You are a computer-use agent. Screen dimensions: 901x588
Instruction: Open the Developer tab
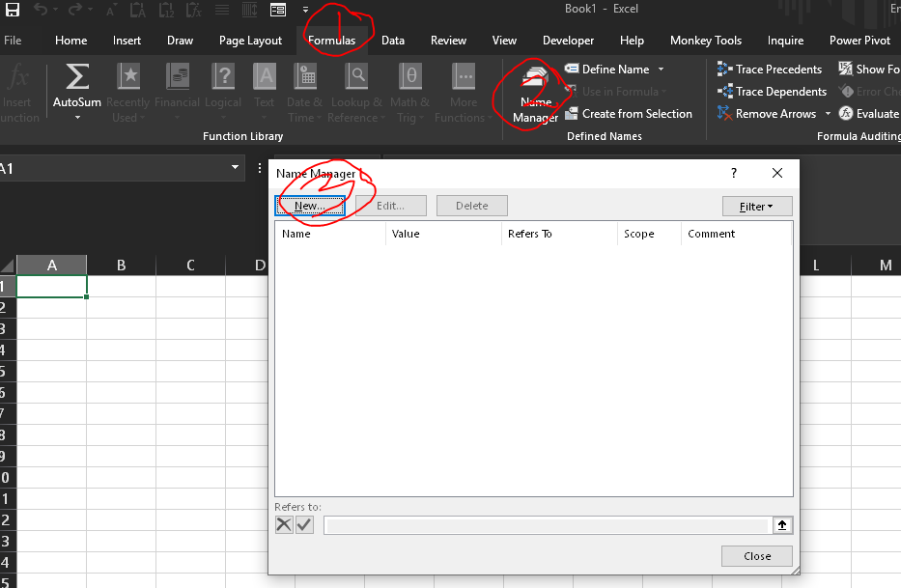(568, 41)
